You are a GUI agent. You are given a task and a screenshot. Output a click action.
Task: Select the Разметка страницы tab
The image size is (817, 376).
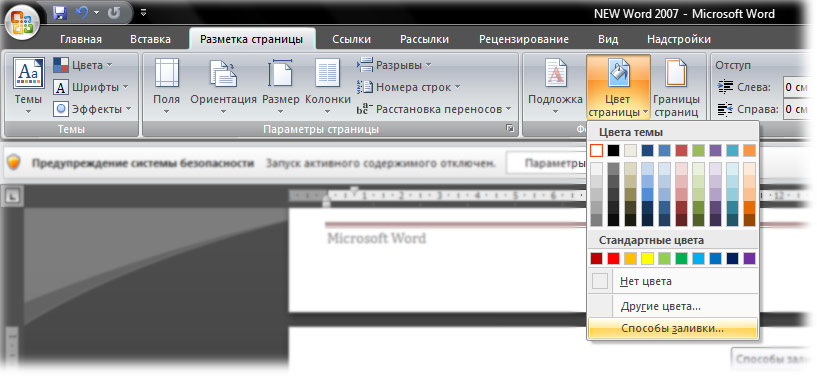pos(252,40)
